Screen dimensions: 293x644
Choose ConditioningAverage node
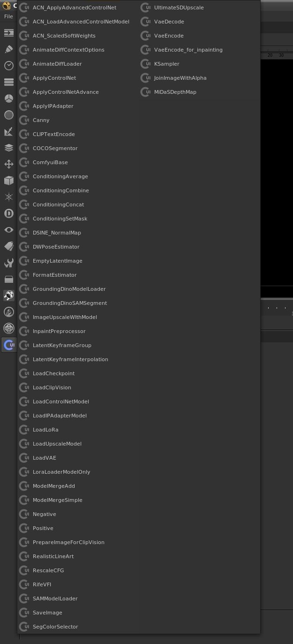[x=60, y=176]
